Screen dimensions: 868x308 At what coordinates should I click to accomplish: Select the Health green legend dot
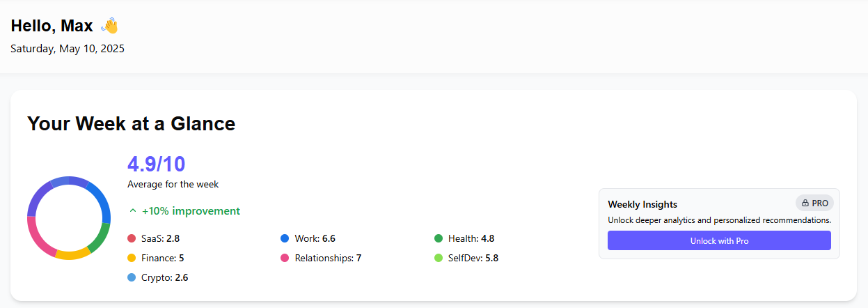point(439,238)
